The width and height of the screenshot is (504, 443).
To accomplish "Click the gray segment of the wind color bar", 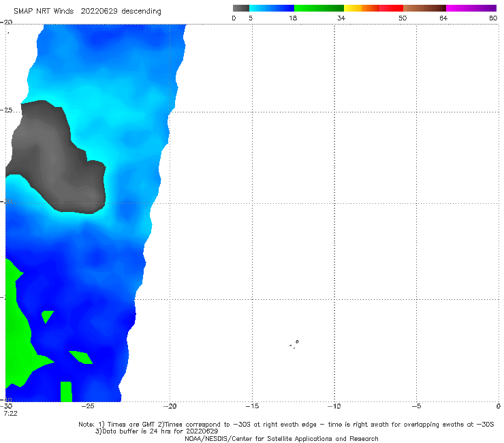I will [240, 8].
